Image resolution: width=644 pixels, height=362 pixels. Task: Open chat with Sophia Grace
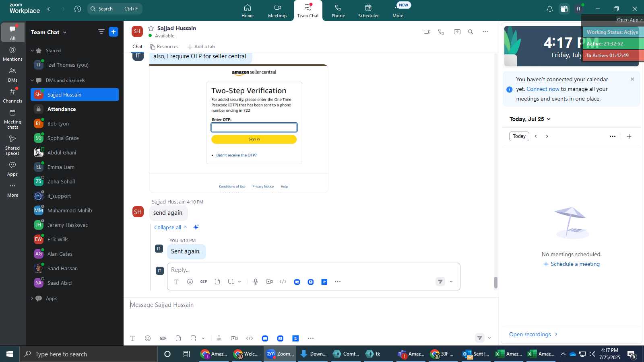[75, 138]
